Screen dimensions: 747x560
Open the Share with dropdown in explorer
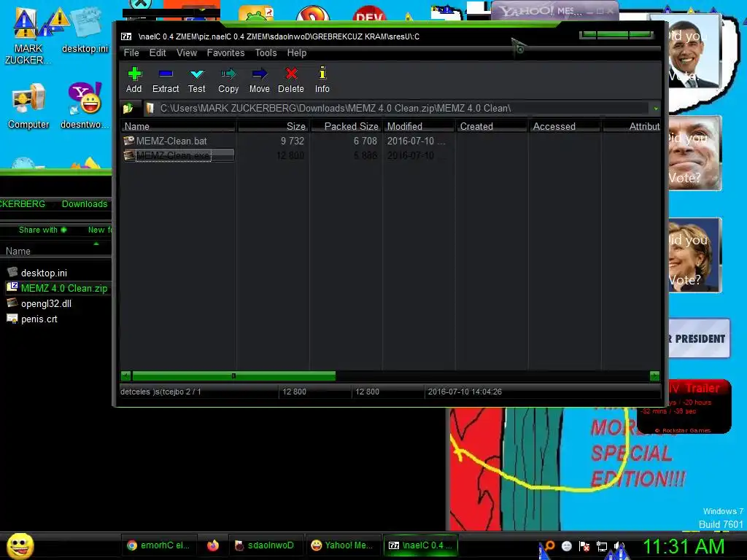42,230
